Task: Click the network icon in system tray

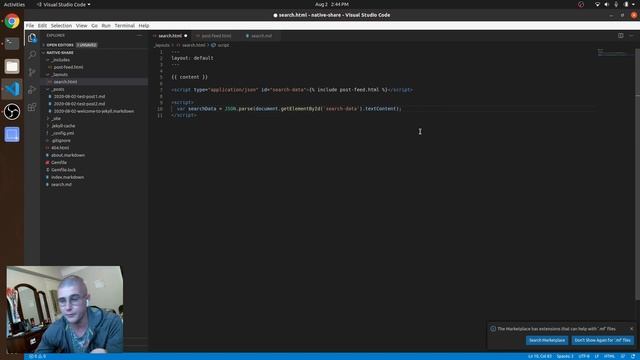Action: (597, 4)
